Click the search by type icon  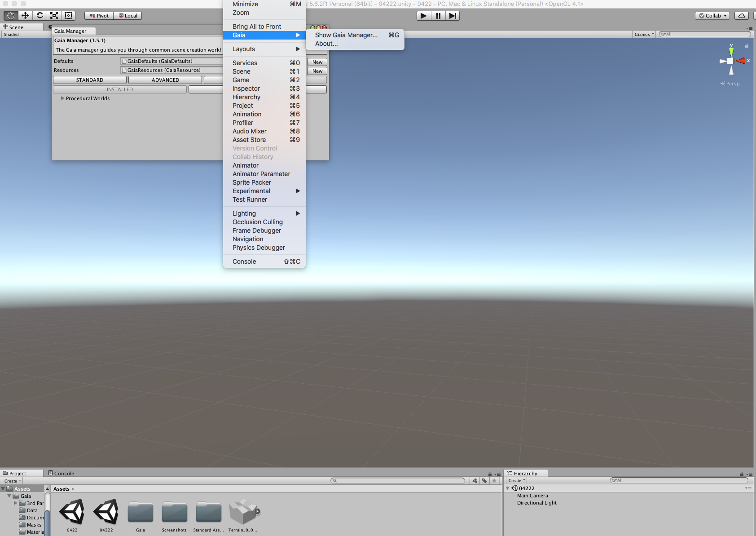click(475, 481)
